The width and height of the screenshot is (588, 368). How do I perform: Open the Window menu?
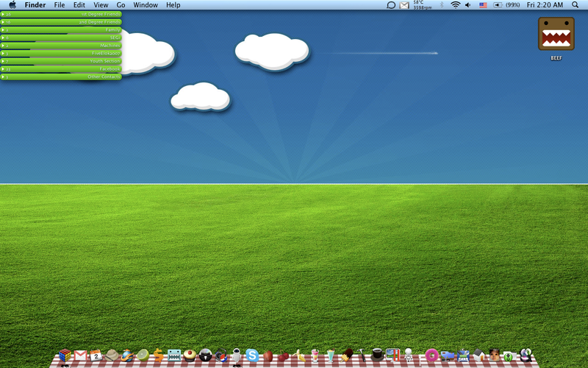tap(146, 5)
